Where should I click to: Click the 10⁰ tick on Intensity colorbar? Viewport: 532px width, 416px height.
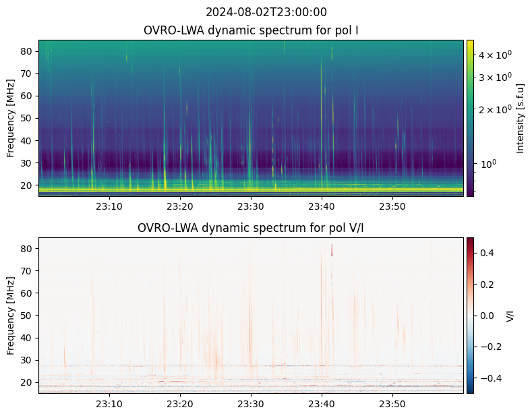(x=488, y=163)
